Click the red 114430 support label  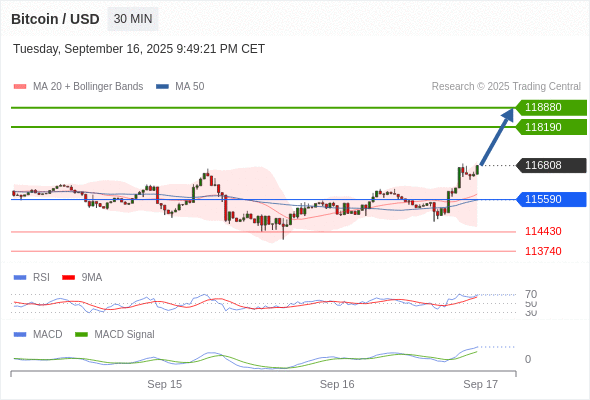[543, 231]
